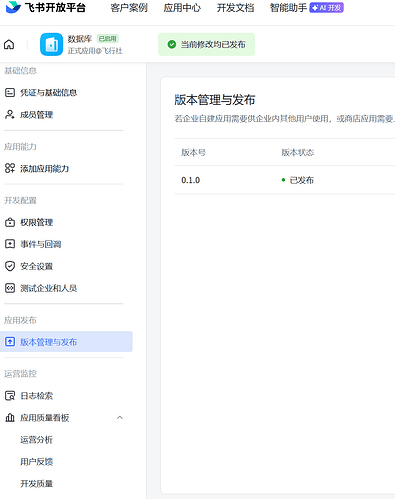Open 成员管理 page
This screenshot has height=499, width=395.
(36, 115)
